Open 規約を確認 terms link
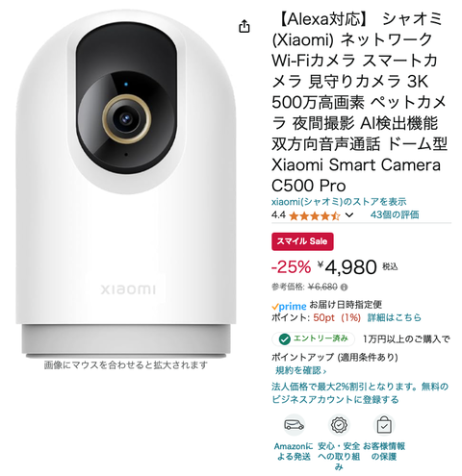 point(300,370)
